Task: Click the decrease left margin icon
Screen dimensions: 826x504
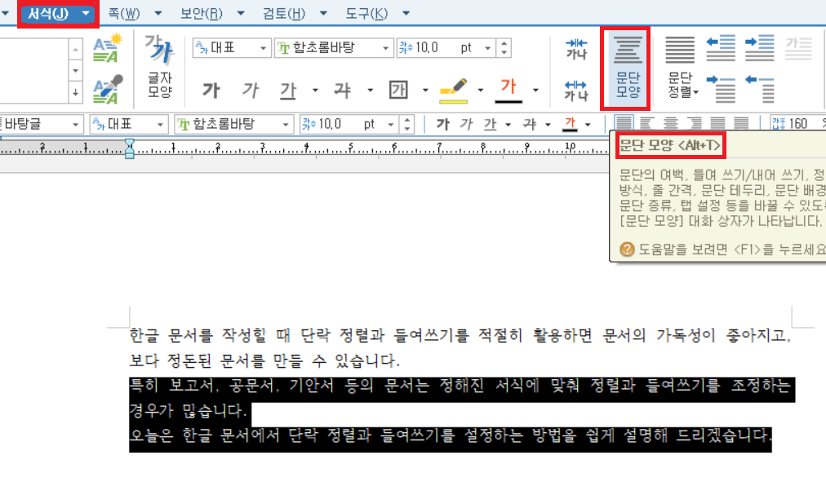Action: (721, 48)
